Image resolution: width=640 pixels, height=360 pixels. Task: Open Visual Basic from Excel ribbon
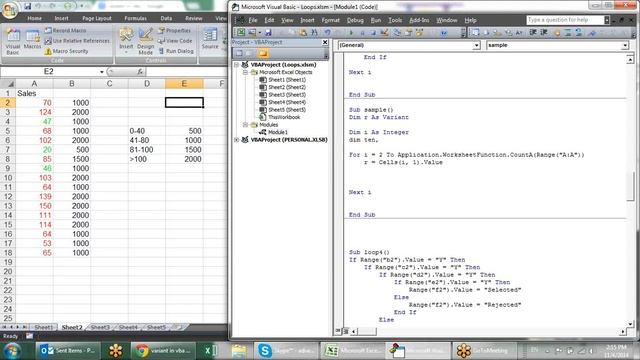[13, 42]
